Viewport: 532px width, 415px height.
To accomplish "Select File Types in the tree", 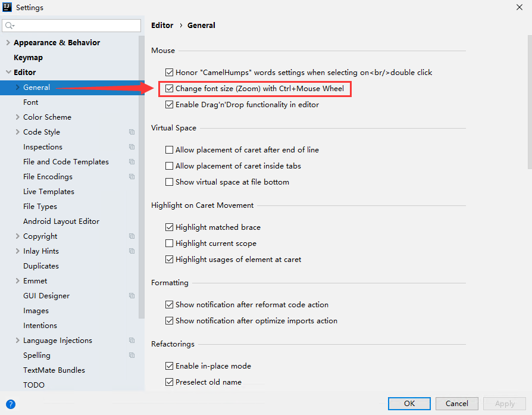I will pos(40,207).
